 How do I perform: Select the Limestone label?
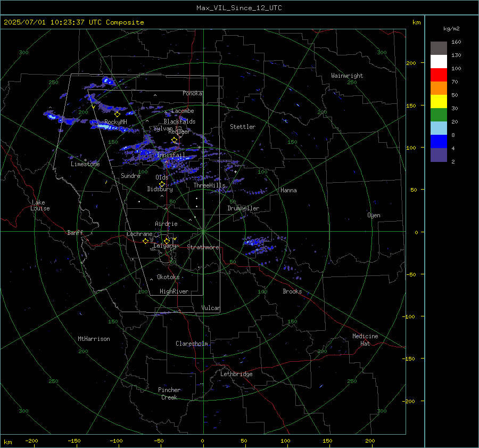point(85,164)
